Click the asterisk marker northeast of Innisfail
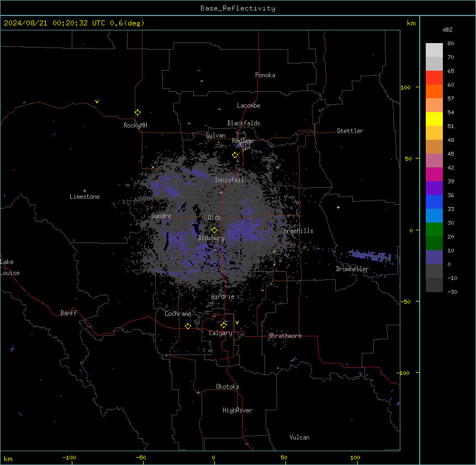 pos(277,167)
